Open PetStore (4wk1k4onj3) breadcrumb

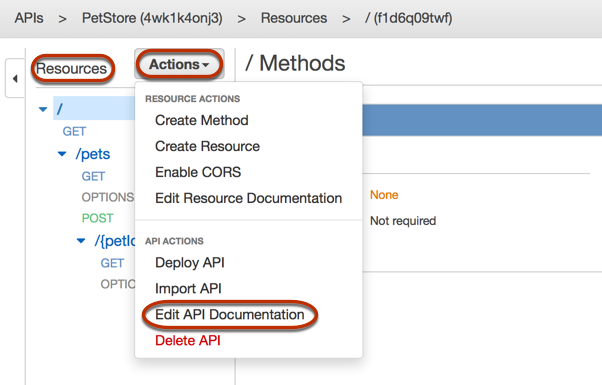coord(152,18)
